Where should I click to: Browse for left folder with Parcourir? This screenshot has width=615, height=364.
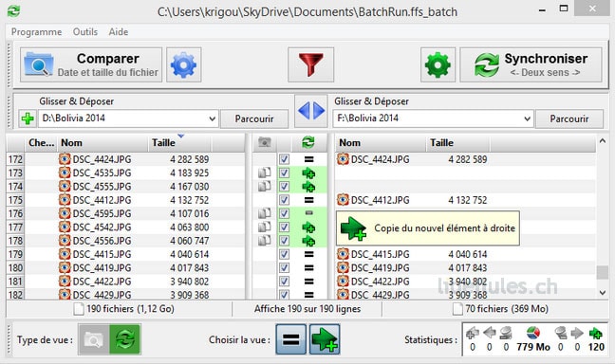[x=254, y=118]
